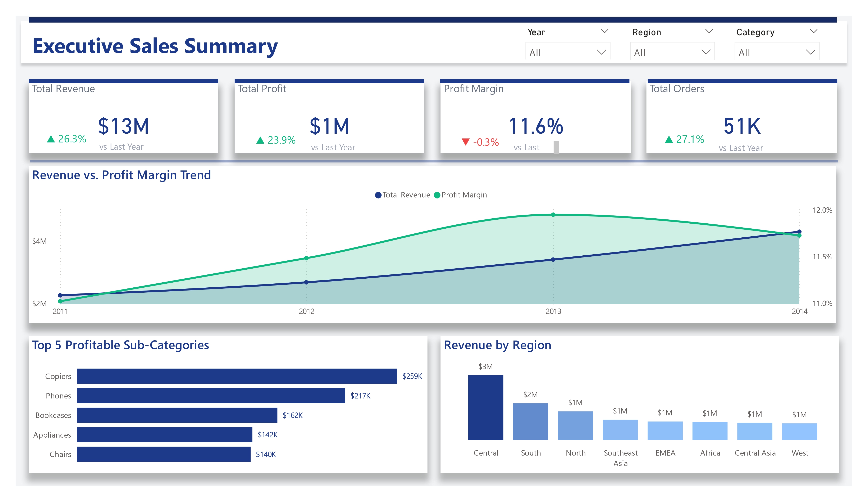Click the 2013 Profit Margin peak point
The height and width of the screenshot is (502, 868).
click(553, 215)
